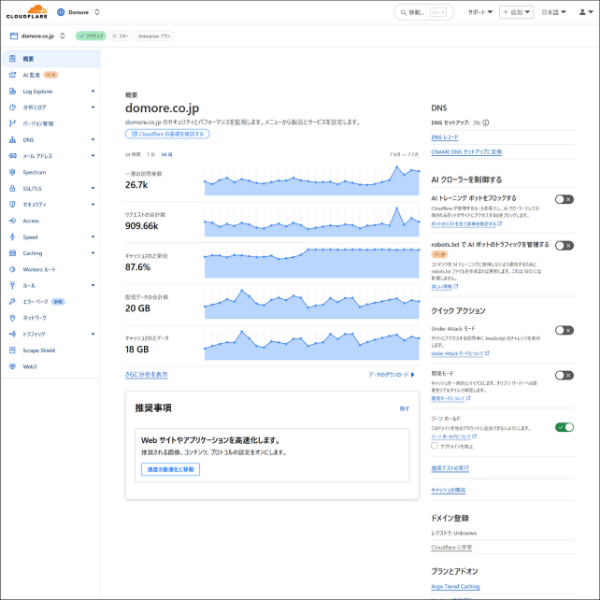Open the user account profile icon
The image size is (600, 600).
(583, 12)
